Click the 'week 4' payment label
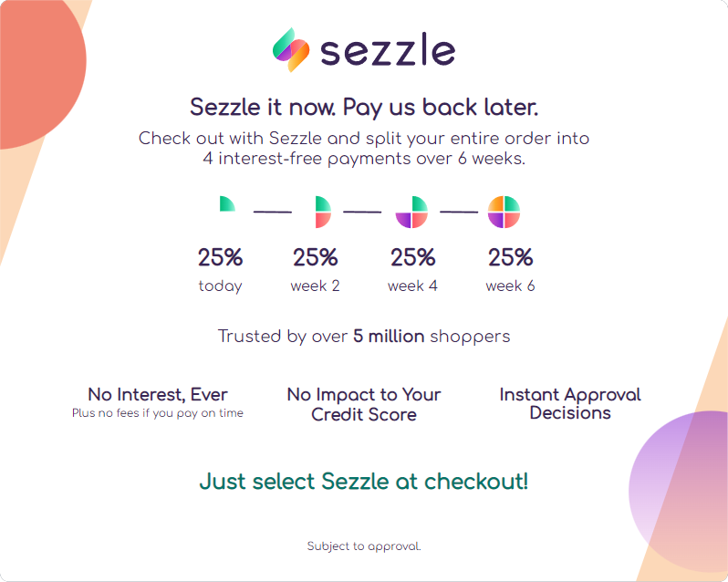Screen dimensions: 728x582 412,286
